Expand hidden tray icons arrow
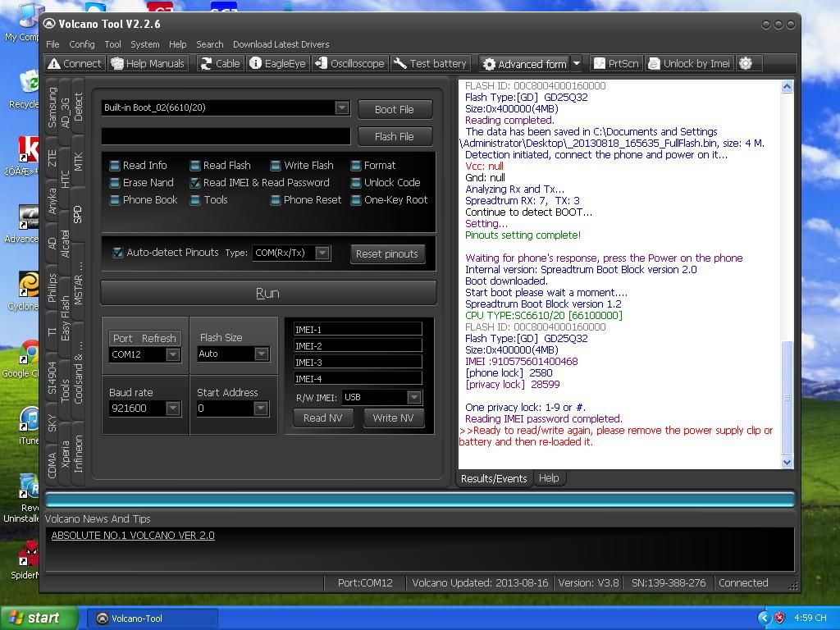The width and height of the screenshot is (840, 630). pyautogui.click(x=764, y=618)
